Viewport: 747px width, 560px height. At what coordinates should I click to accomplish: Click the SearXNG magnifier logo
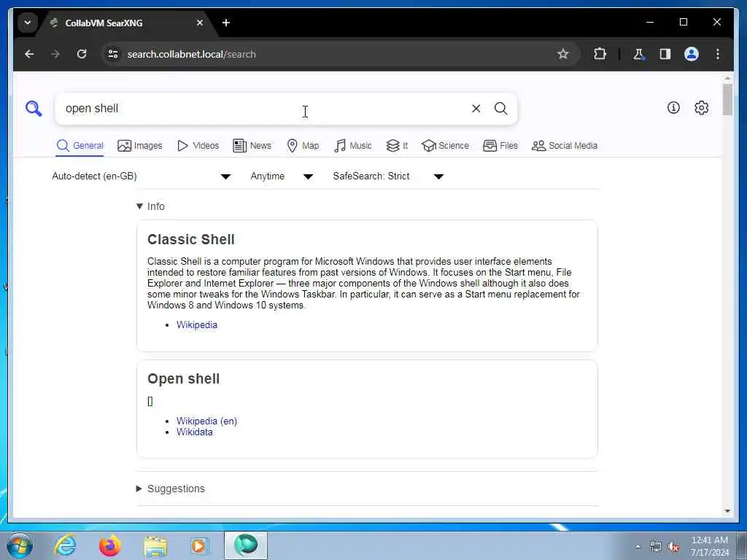(x=34, y=109)
